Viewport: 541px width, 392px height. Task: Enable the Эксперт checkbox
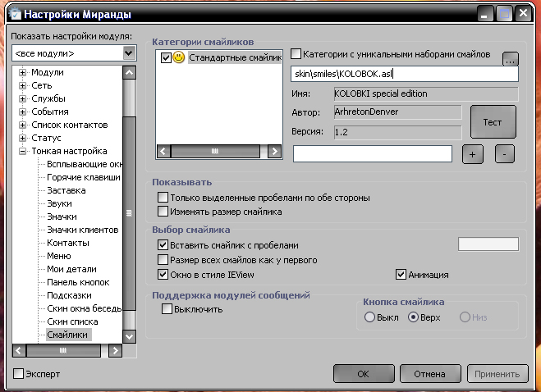(19, 374)
